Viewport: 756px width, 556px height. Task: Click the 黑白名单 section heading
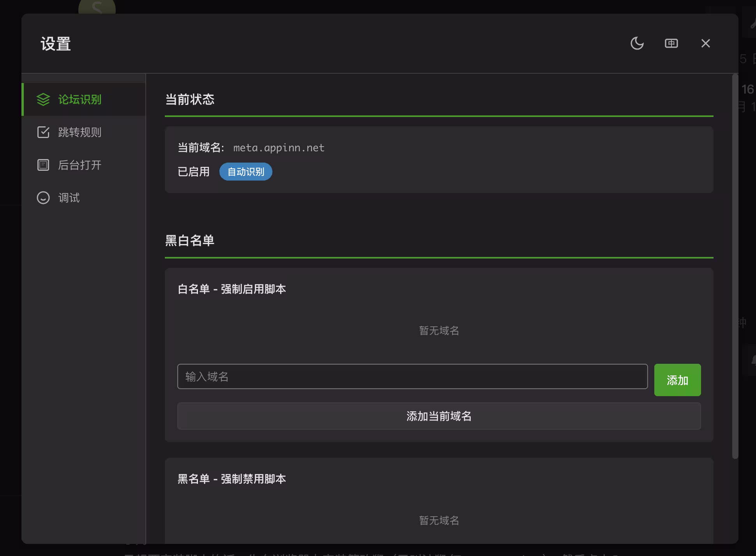click(190, 241)
